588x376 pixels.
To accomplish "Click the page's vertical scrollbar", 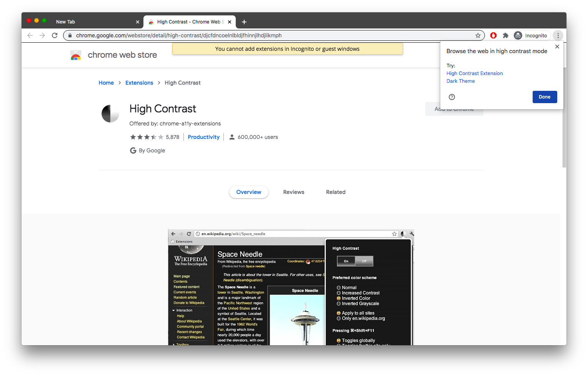I will point(564,117).
